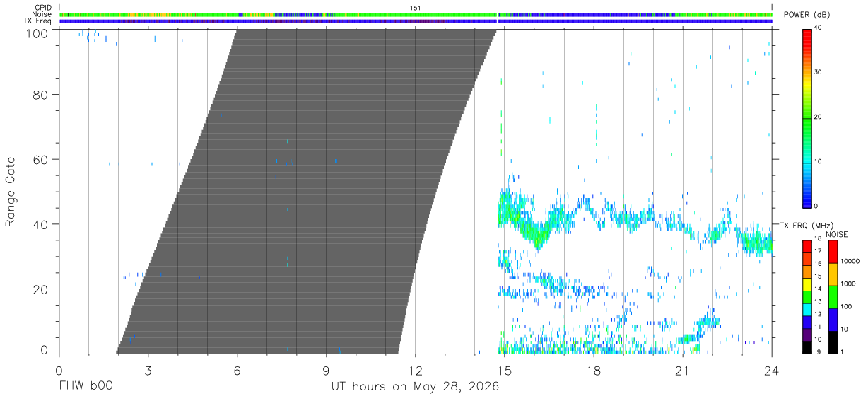Select the 10 tick on POWER colorbar
Screen dimensions: 868x401
click(818, 162)
